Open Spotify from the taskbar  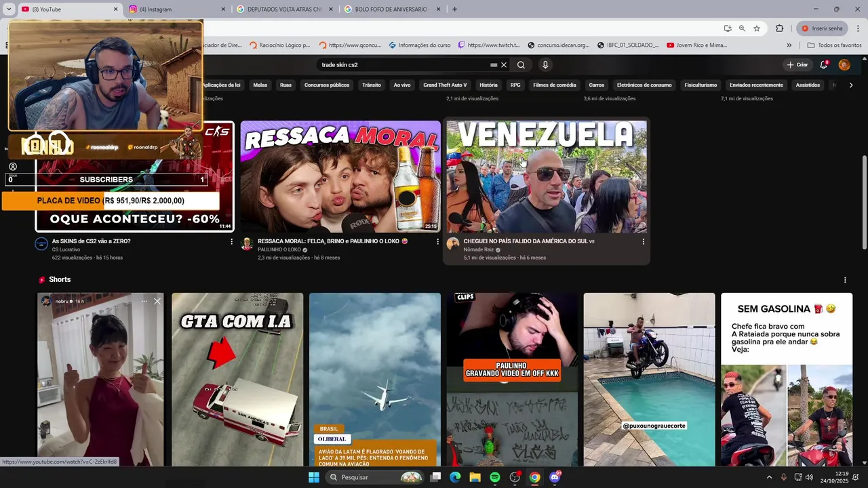click(x=495, y=477)
